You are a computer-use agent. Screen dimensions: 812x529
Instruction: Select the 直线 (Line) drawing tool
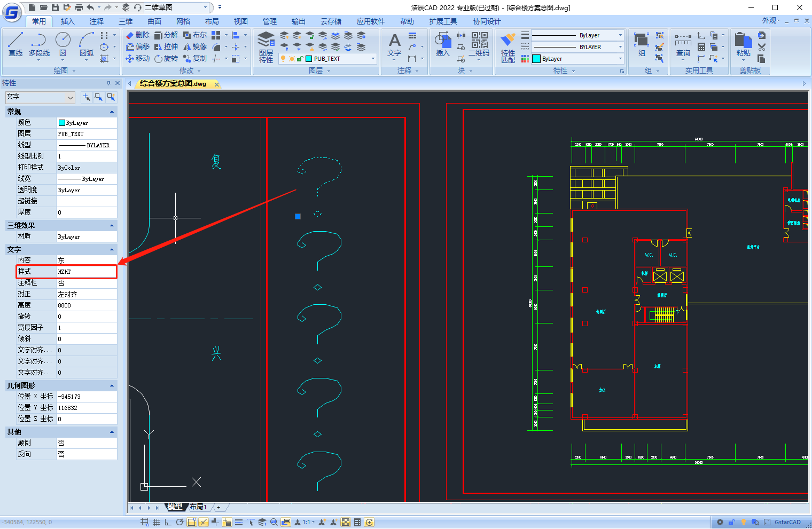click(x=15, y=44)
